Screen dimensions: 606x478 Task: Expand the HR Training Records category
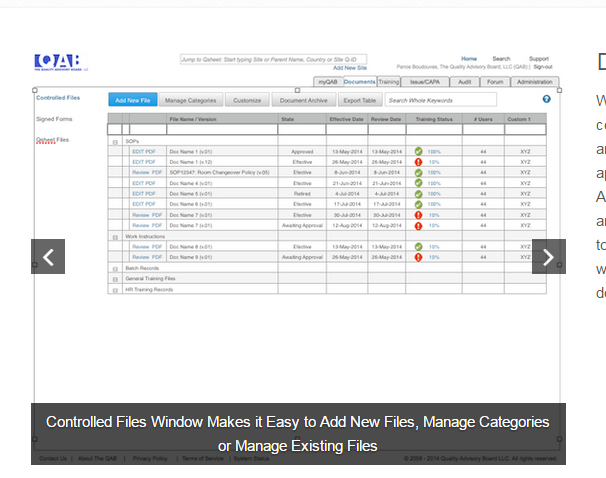[115, 290]
